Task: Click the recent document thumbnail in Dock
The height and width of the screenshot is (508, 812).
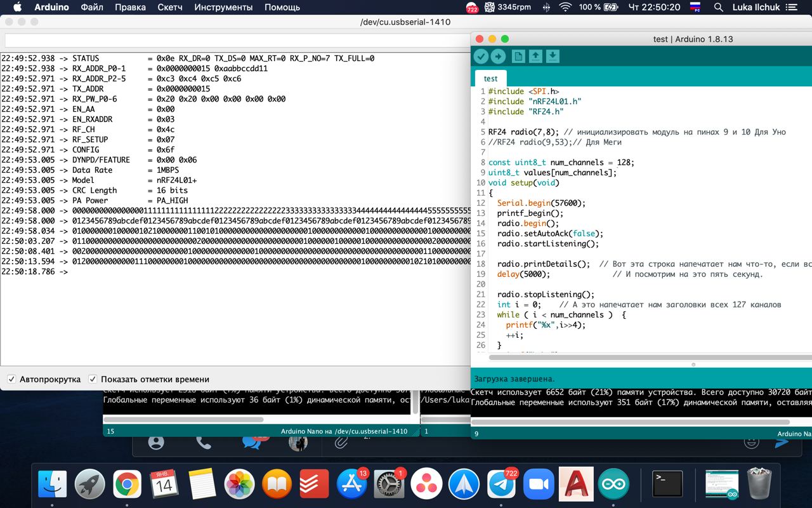Action: coord(722,484)
